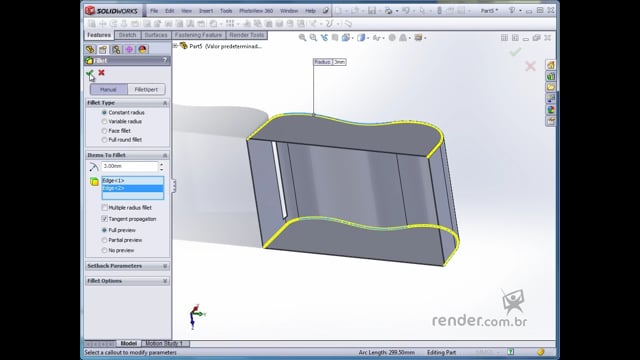Click the Display Style icon
640x360 pixels.
361,38
